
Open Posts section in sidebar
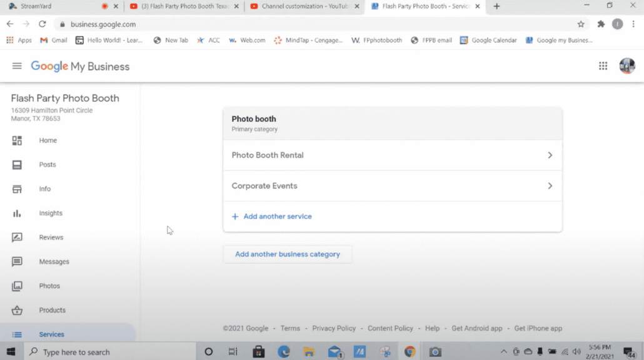click(48, 165)
